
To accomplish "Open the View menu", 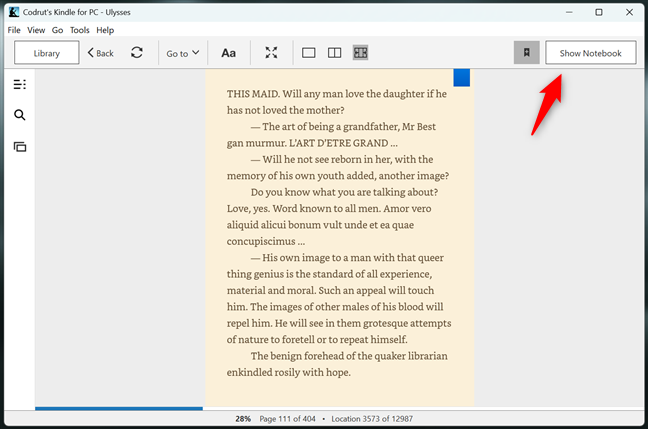I will [x=36, y=30].
